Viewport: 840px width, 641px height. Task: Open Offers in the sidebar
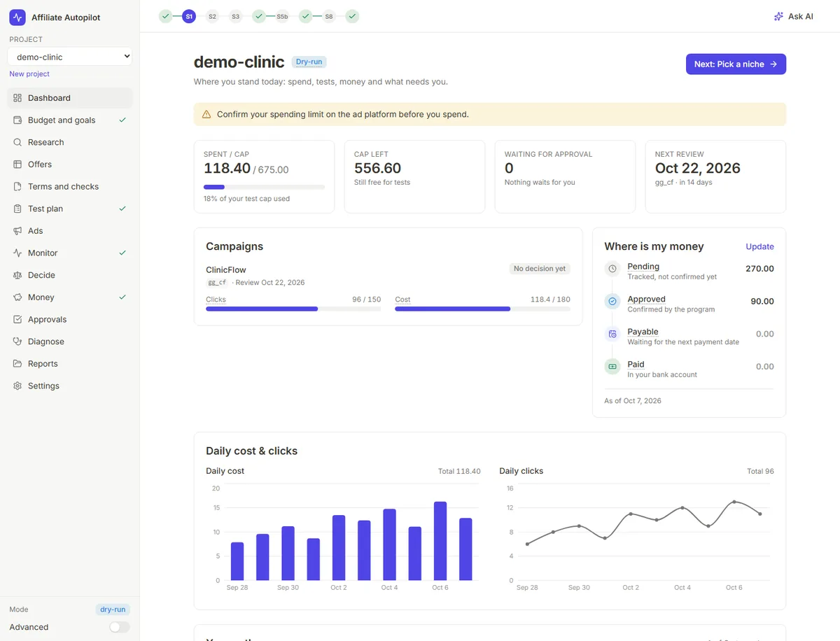(70, 164)
